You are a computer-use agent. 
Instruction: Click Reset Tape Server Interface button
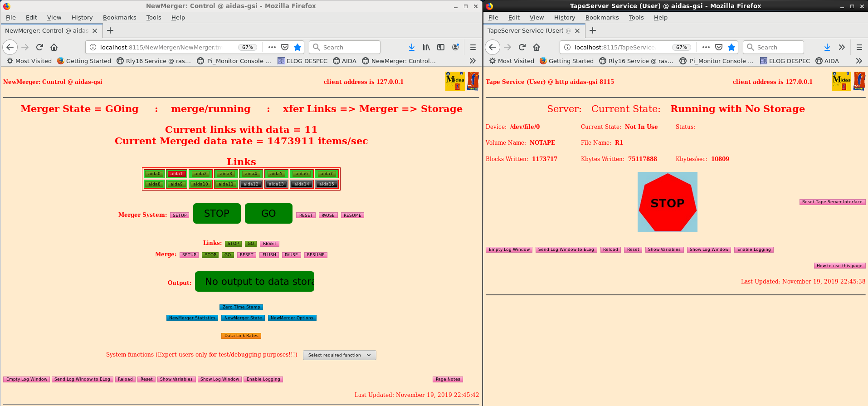click(x=832, y=202)
